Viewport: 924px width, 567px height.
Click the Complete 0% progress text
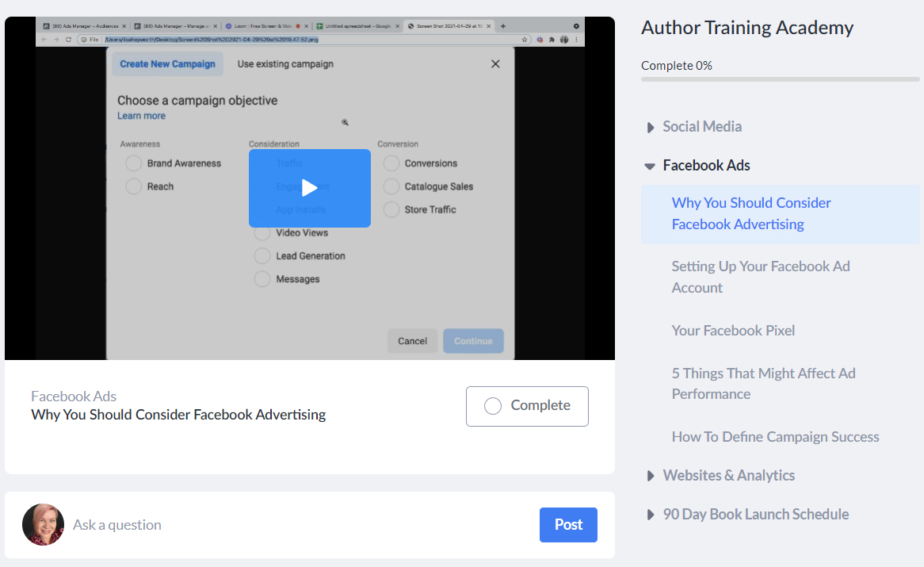[677, 65]
